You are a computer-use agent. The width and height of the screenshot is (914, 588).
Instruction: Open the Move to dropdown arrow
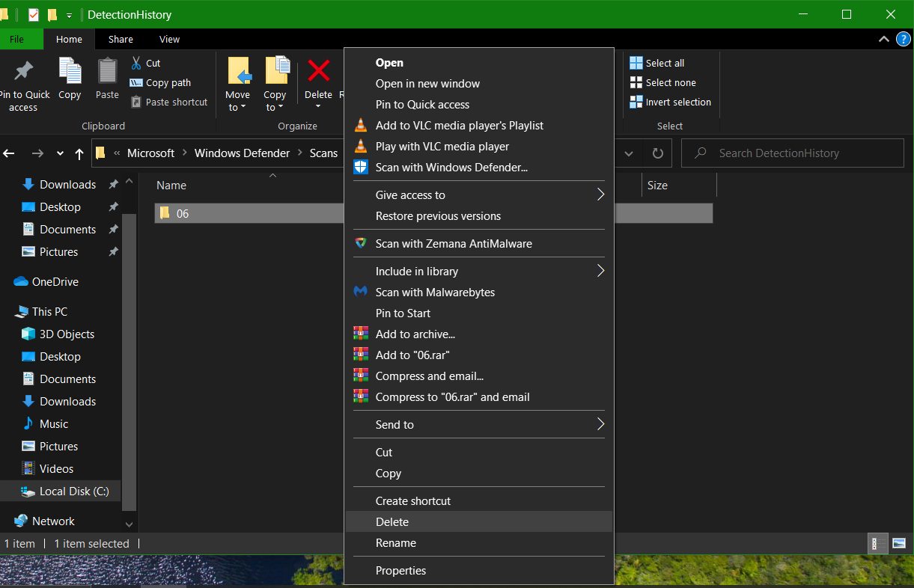click(x=244, y=108)
